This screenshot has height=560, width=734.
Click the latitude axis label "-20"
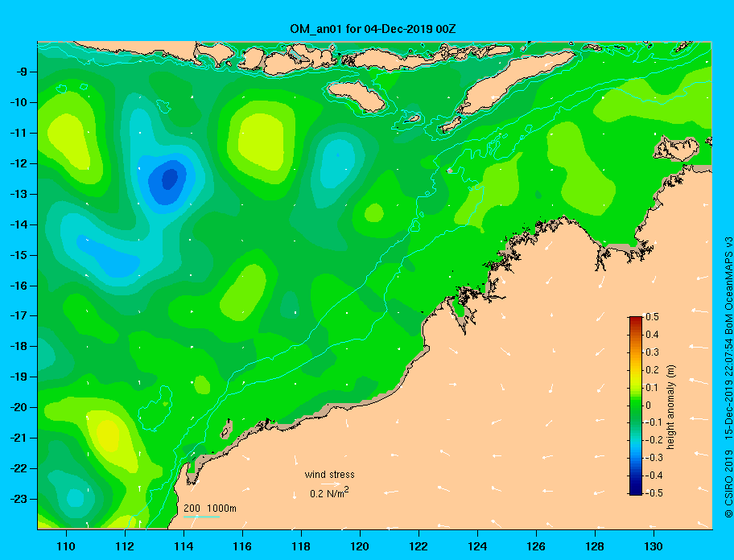[x=19, y=407]
